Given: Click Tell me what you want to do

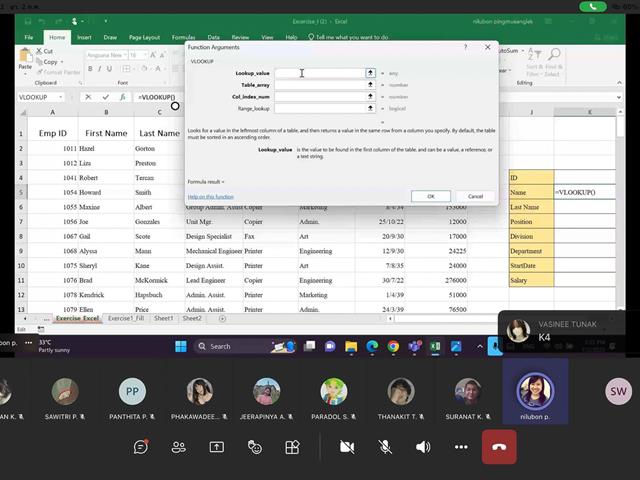Looking at the screenshot, I should coord(348,37).
